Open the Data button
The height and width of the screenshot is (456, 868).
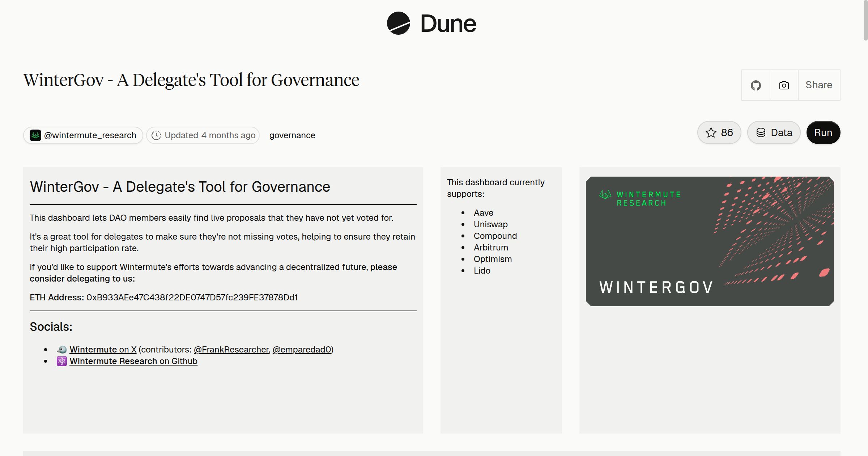click(x=774, y=132)
